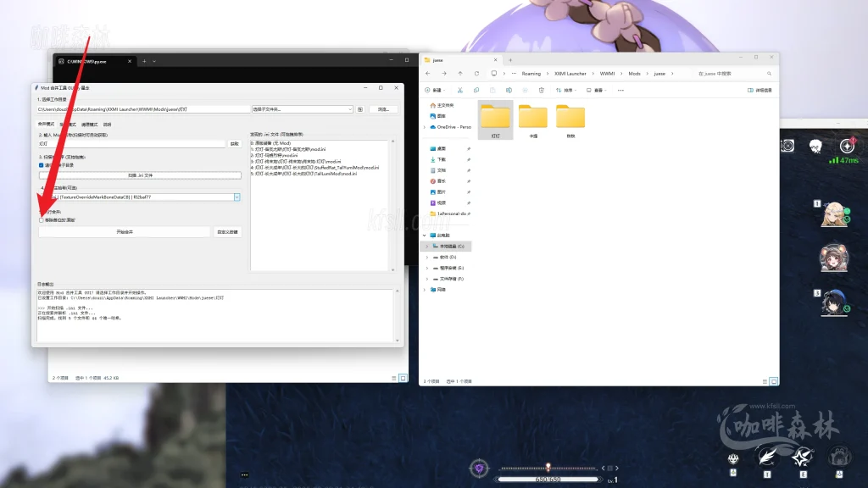Click the Delete trash icon in Explorer
Image resolution: width=868 pixels, height=488 pixels.
point(541,90)
